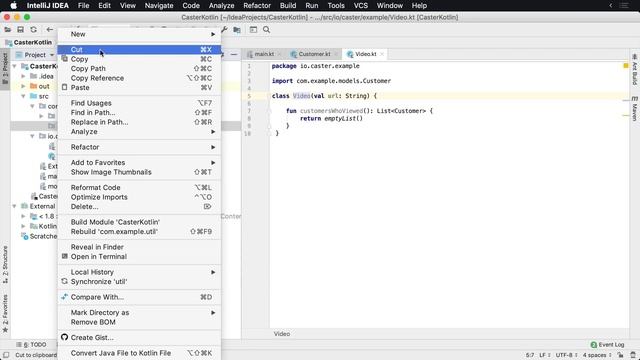Click the CasterKotlin breadcrumb
The width and height of the screenshot is (640, 360).
click(x=29, y=42)
